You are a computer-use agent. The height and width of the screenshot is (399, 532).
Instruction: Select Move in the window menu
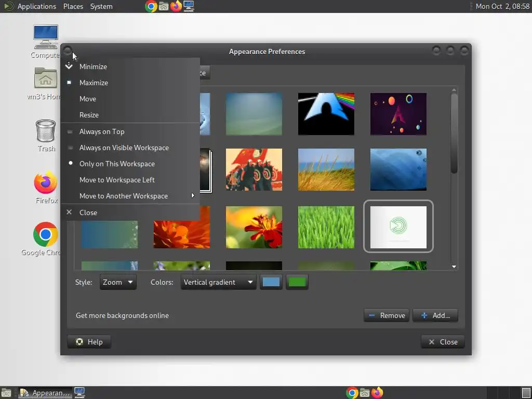point(130,99)
